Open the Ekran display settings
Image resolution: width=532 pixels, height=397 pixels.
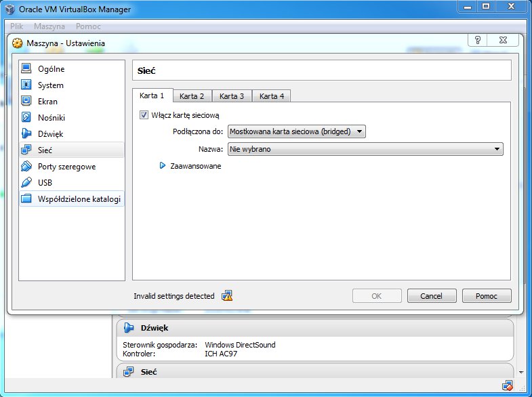pyautogui.click(x=72, y=102)
